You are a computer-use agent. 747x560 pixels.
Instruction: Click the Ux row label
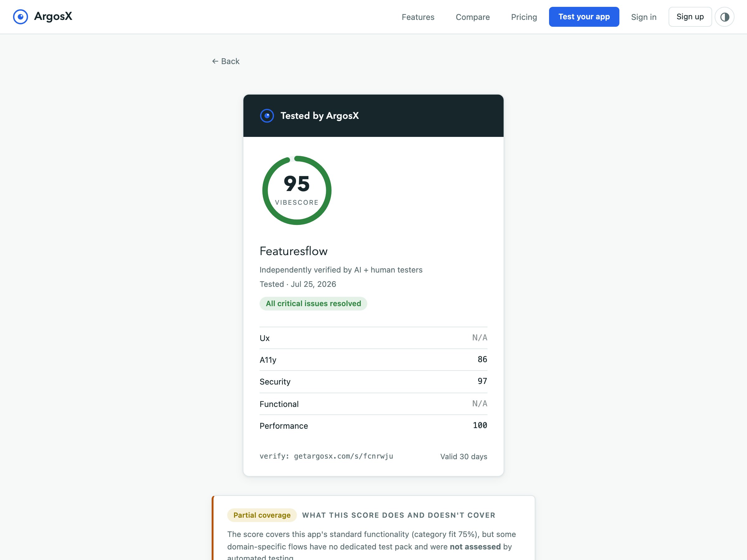coord(265,338)
